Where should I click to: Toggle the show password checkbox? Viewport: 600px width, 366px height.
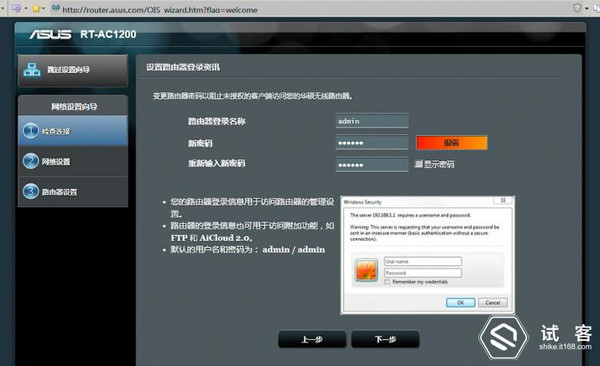tap(418, 164)
